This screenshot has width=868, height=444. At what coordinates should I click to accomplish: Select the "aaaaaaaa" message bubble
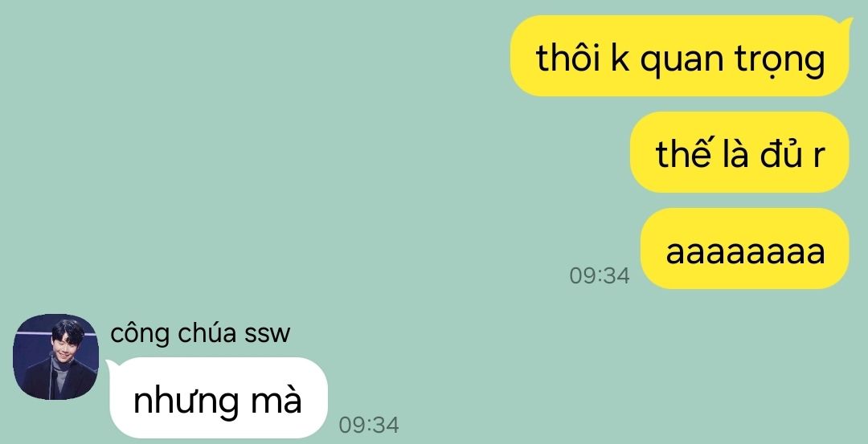pyautogui.click(x=744, y=248)
